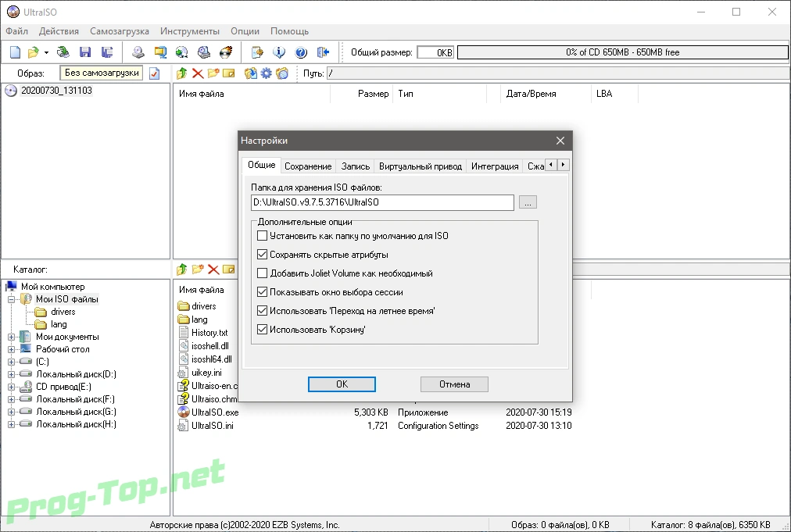Click the blue gear icon in image toolbar
Image resolution: width=791 pixels, height=532 pixels.
pyautogui.click(x=266, y=73)
